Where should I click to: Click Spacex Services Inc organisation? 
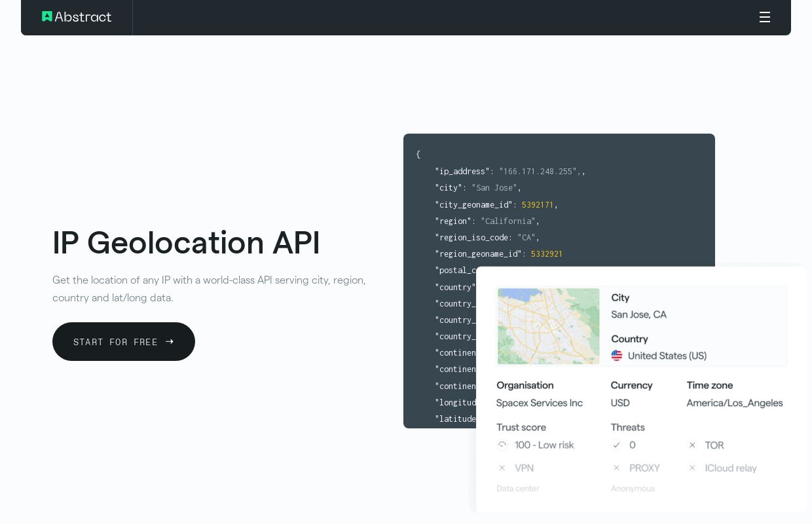[540, 403]
